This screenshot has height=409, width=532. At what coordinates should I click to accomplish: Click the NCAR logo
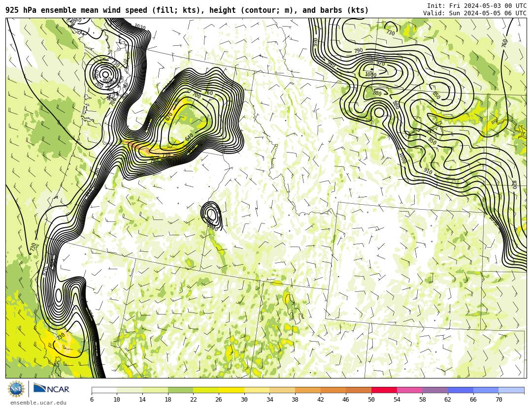point(51,388)
